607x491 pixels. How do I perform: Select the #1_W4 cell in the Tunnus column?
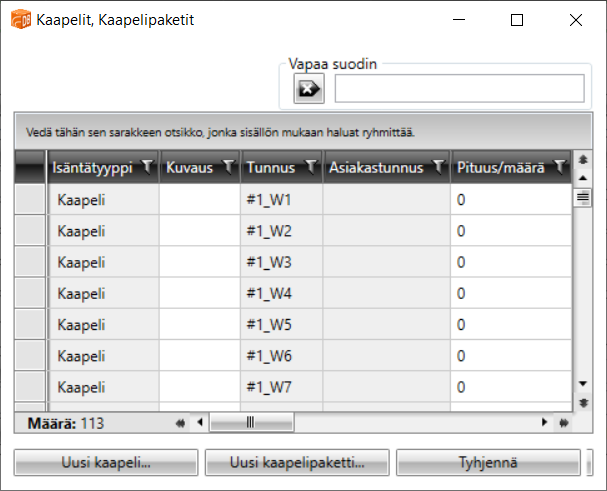pos(281,293)
